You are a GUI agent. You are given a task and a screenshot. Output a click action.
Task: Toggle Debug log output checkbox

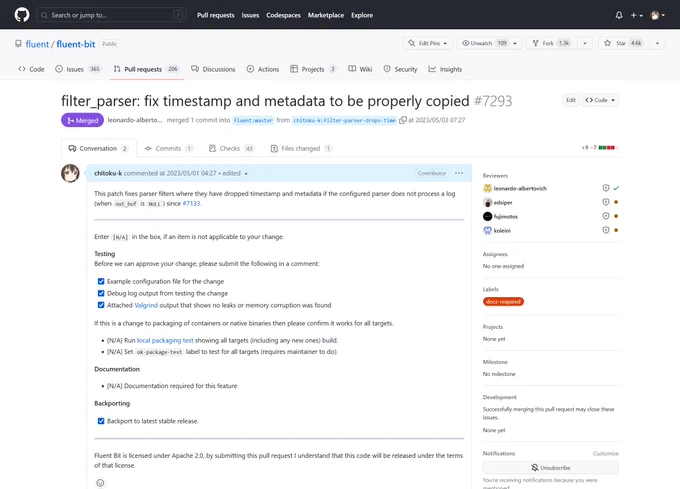coord(101,293)
